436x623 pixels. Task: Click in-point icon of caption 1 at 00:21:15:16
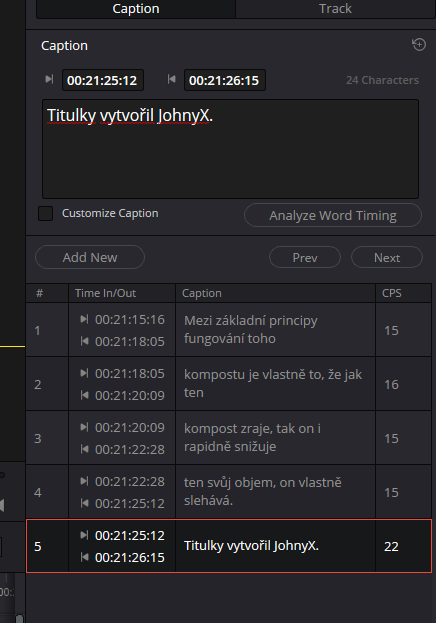coord(84,319)
